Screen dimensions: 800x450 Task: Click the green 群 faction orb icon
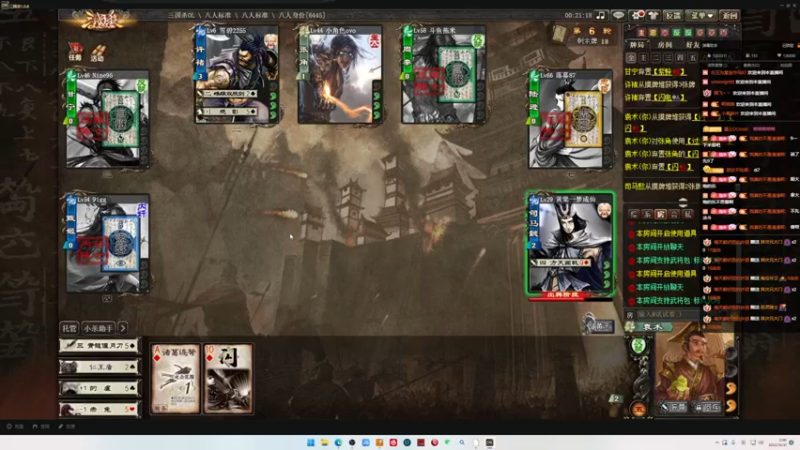639,346
